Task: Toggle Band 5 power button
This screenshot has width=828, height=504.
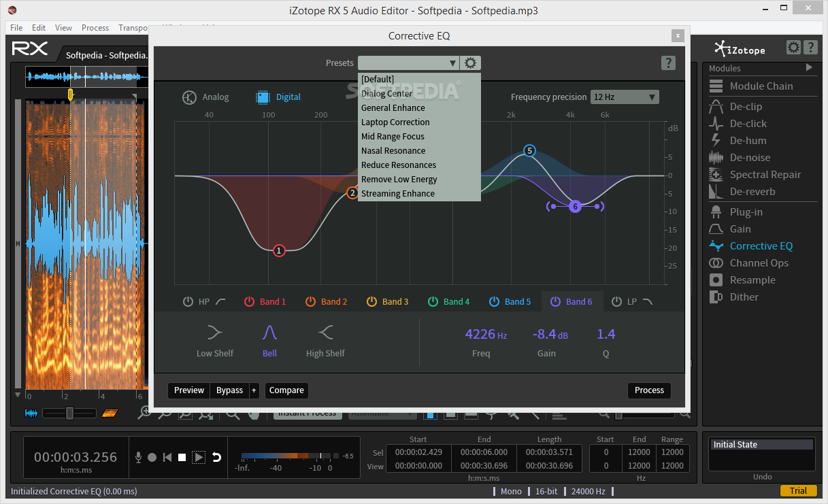Action: pyautogui.click(x=494, y=301)
